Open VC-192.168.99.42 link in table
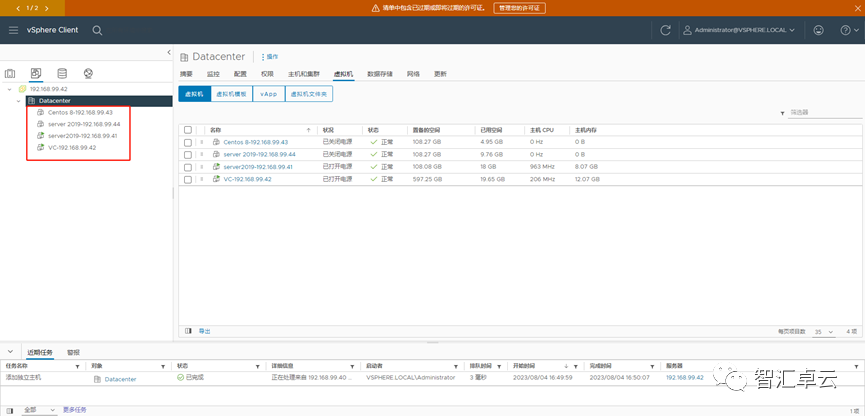The image size is (865, 416). click(x=248, y=180)
